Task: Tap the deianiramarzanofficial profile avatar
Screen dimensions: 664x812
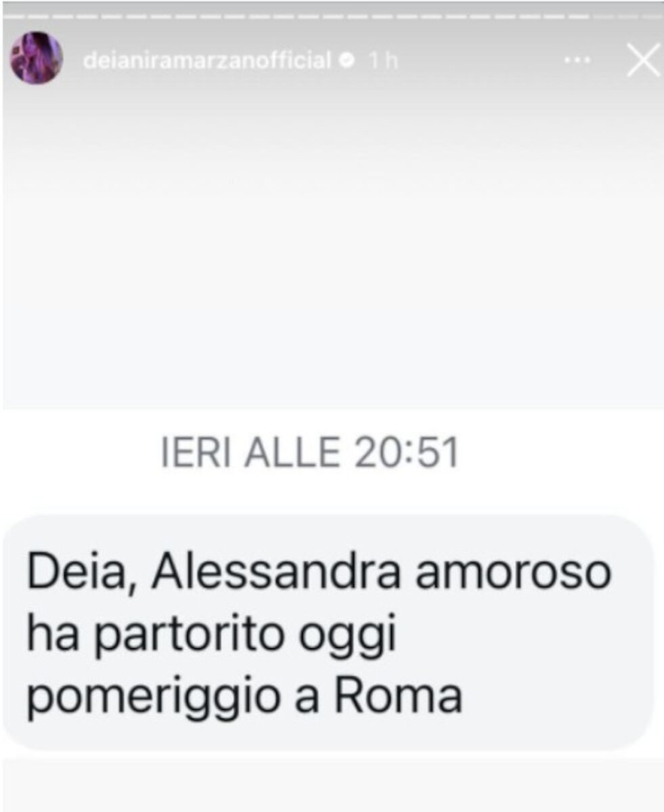Action: coord(37,58)
